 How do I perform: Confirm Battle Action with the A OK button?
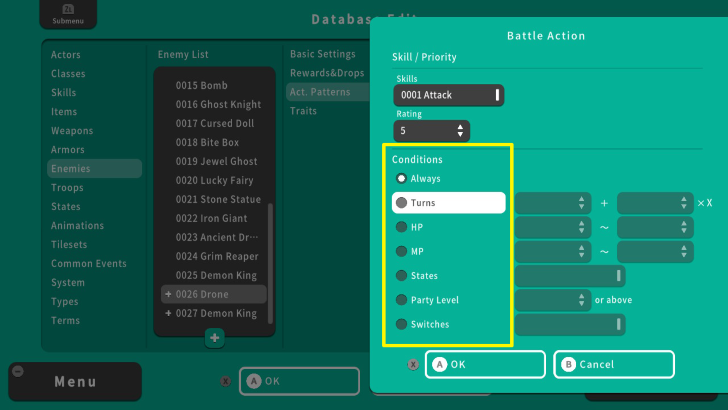point(485,364)
